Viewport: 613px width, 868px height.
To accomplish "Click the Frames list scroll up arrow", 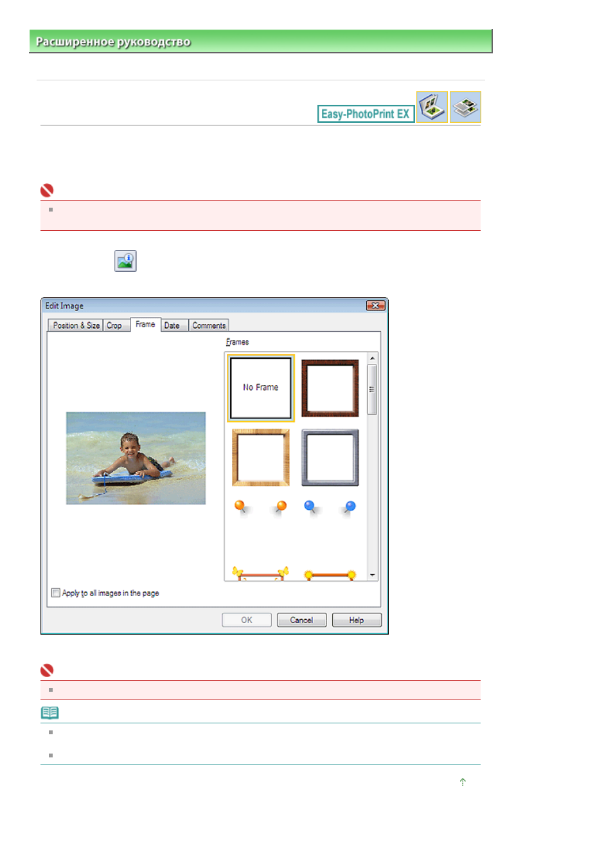I will tap(372, 357).
